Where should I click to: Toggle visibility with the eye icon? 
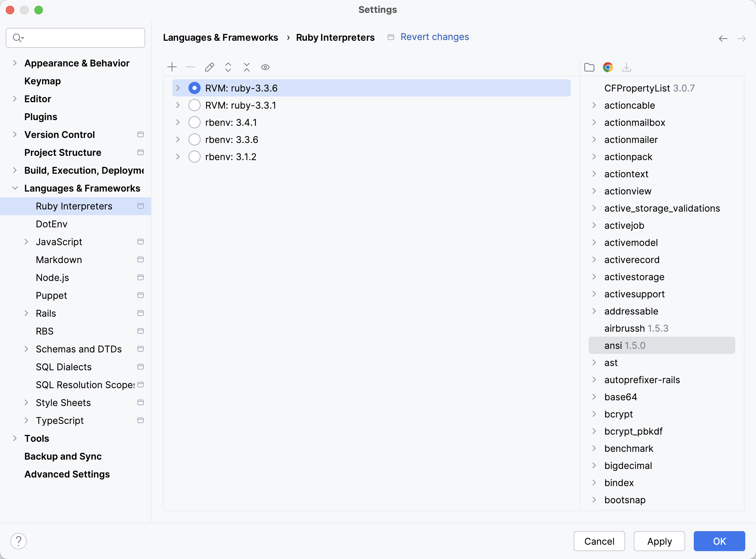[x=265, y=67]
